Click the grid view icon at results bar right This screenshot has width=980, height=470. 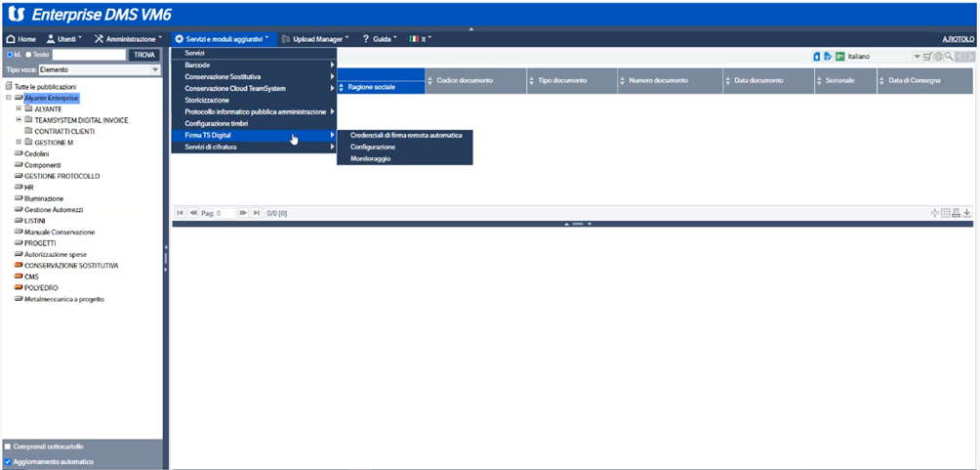[x=946, y=213]
